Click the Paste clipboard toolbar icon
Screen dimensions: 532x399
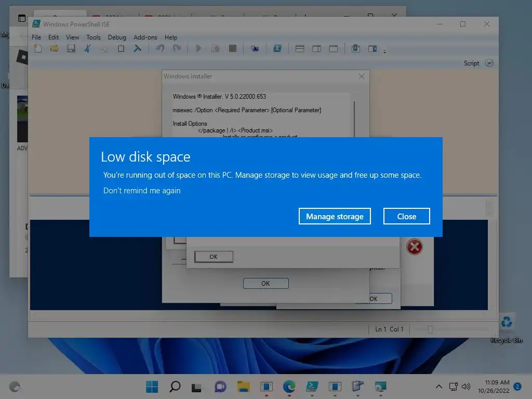coord(121,48)
